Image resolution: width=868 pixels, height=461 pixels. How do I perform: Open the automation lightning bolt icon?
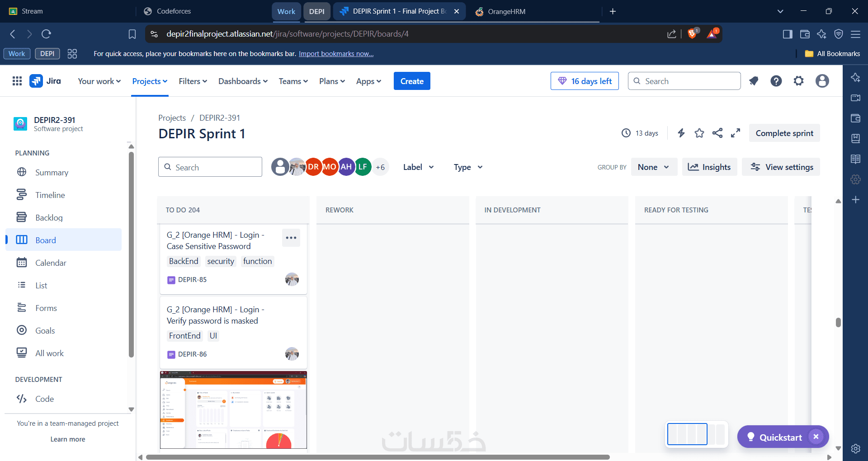[x=681, y=133]
